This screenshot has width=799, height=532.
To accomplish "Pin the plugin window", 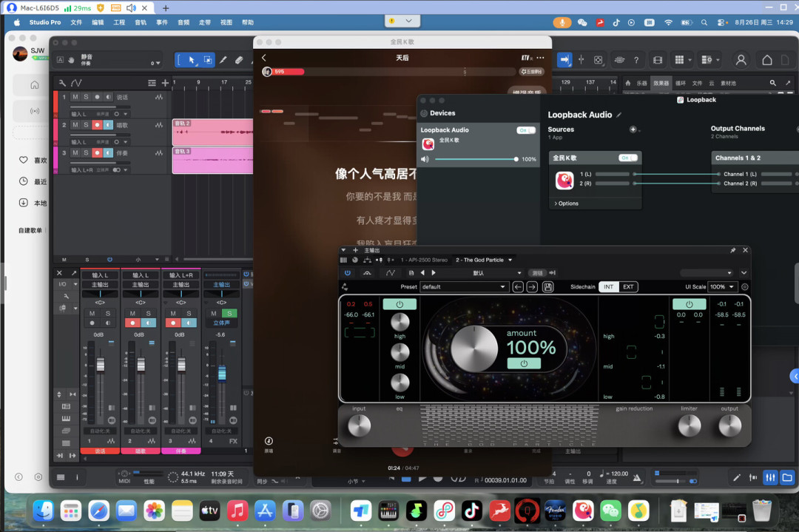I will pos(732,250).
